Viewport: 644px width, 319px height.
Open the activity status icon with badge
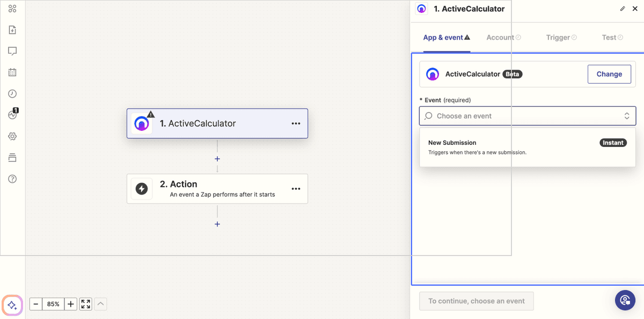(x=13, y=114)
